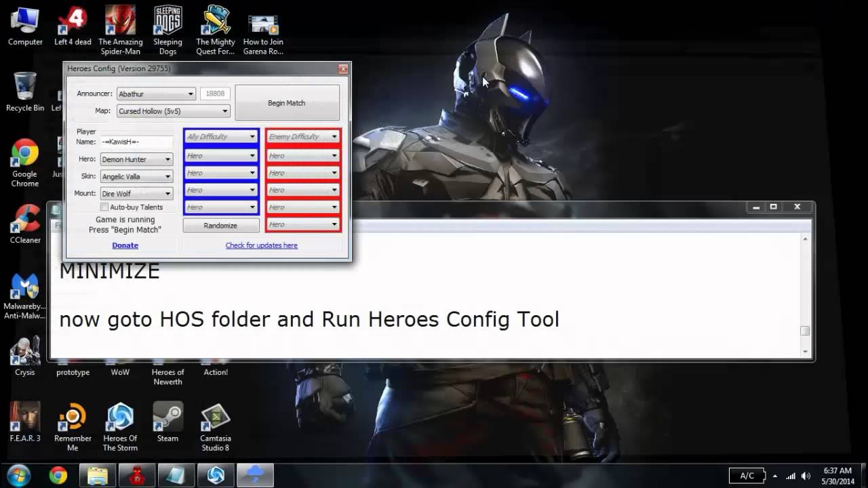Select the WoW desktop shortcut

click(x=120, y=372)
